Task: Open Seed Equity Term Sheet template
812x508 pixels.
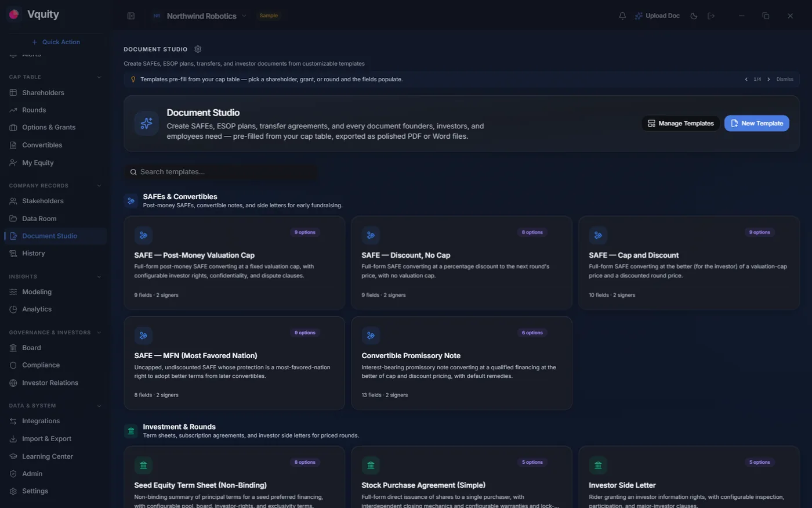Action: pos(234,478)
